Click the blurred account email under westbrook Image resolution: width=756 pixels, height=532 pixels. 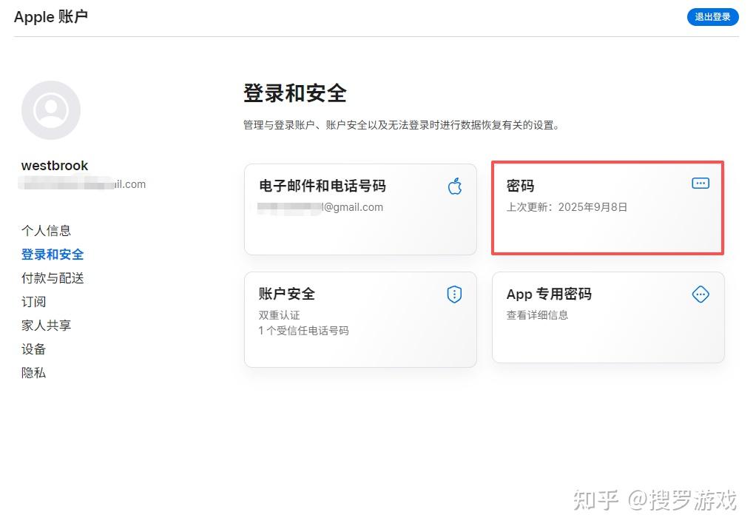[82, 183]
